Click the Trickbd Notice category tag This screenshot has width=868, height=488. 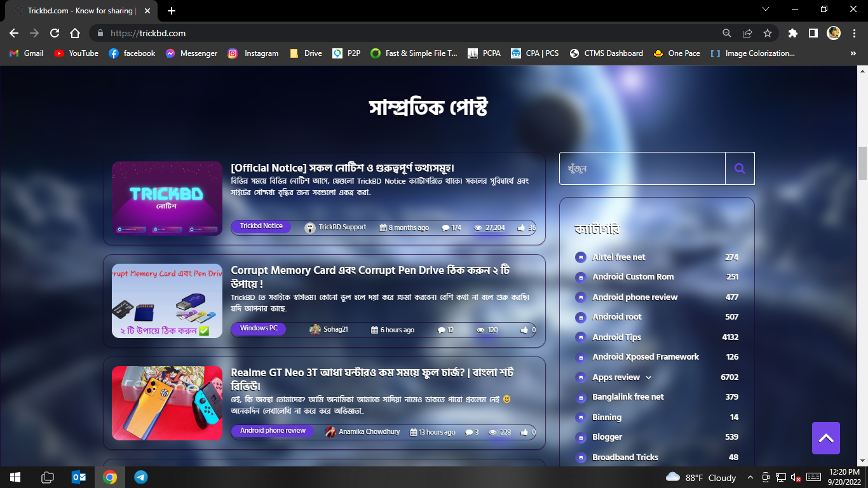pos(261,226)
